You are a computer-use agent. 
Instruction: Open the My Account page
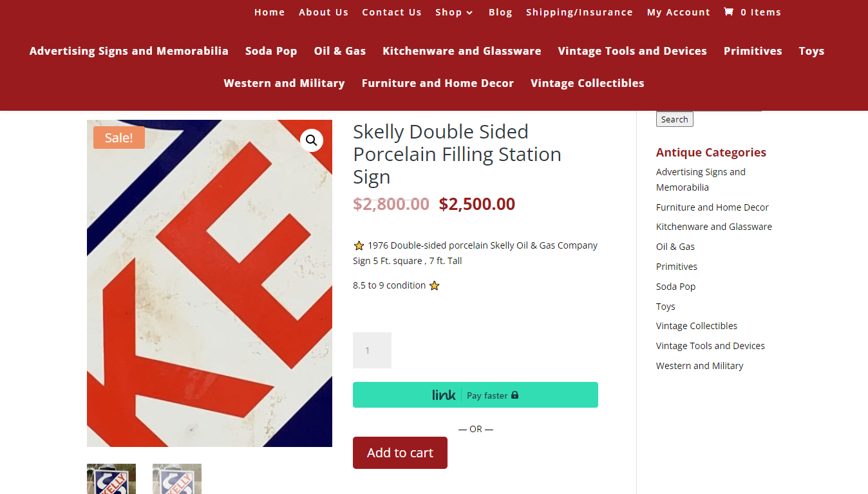click(679, 12)
